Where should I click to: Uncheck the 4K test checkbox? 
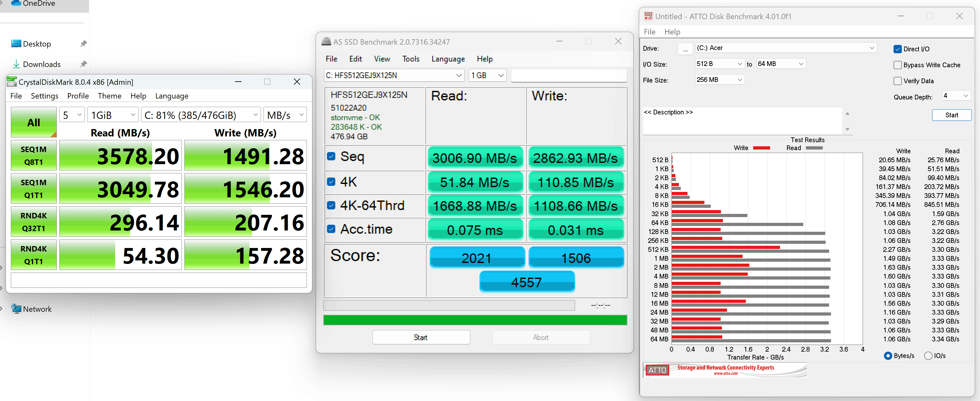tap(331, 182)
